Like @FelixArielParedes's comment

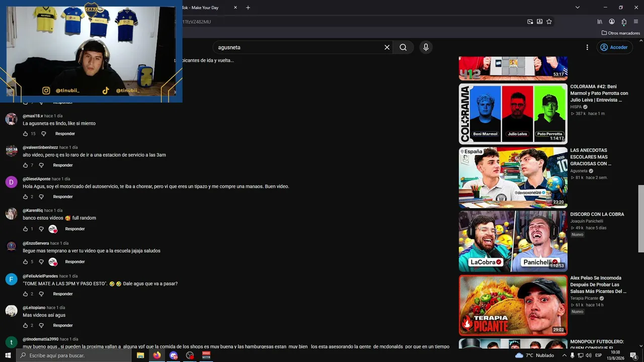click(26, 294)
